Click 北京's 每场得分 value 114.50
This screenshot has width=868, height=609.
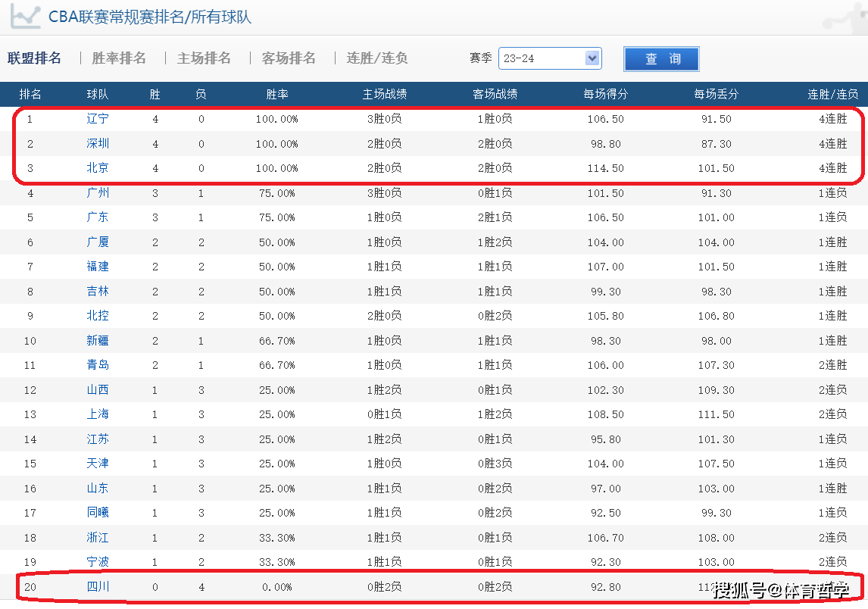point(606,168)
